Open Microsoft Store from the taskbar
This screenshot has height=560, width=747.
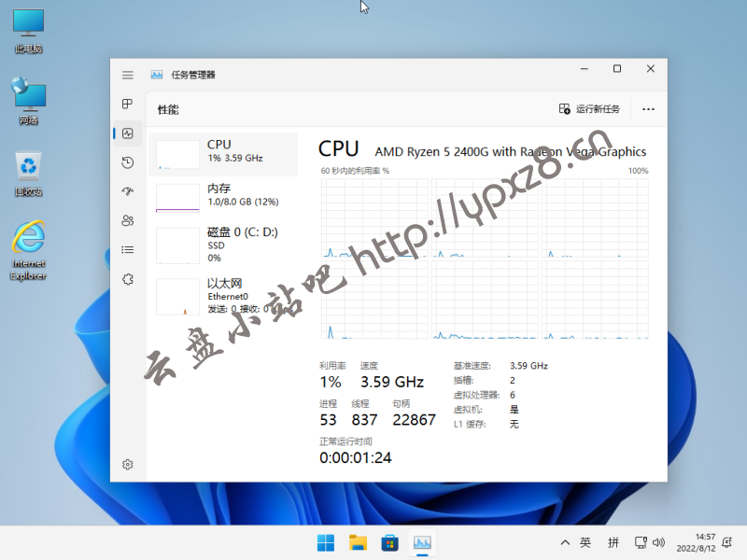389,543
